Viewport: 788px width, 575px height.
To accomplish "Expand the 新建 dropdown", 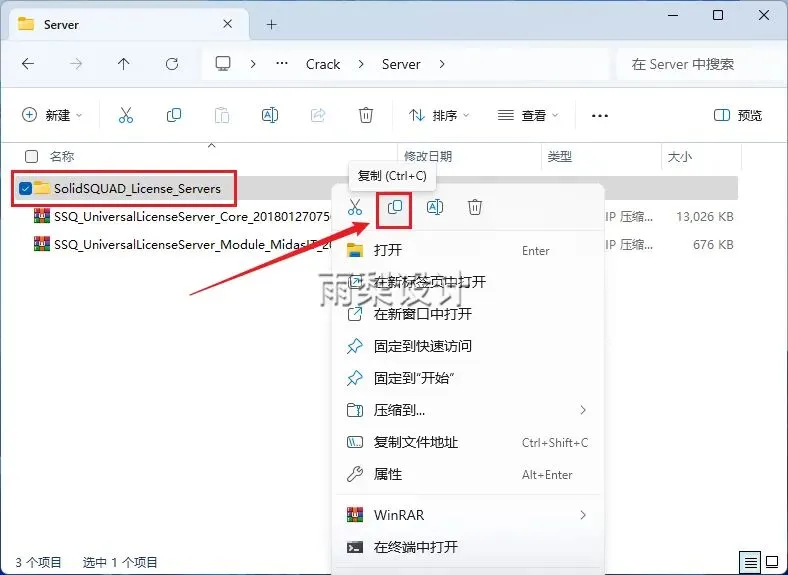I will point(52,115).
